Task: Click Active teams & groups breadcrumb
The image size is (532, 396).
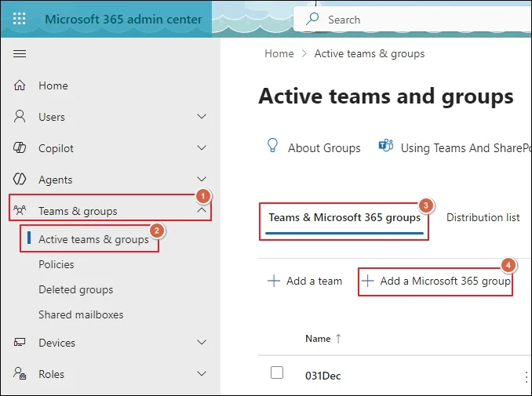Action: coord(370,53)
